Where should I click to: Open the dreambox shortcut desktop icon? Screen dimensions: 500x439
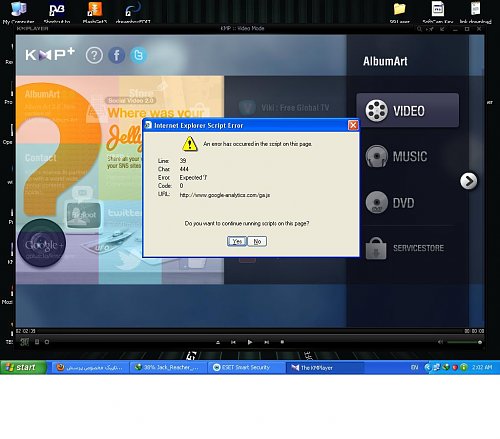click(133, 13)
